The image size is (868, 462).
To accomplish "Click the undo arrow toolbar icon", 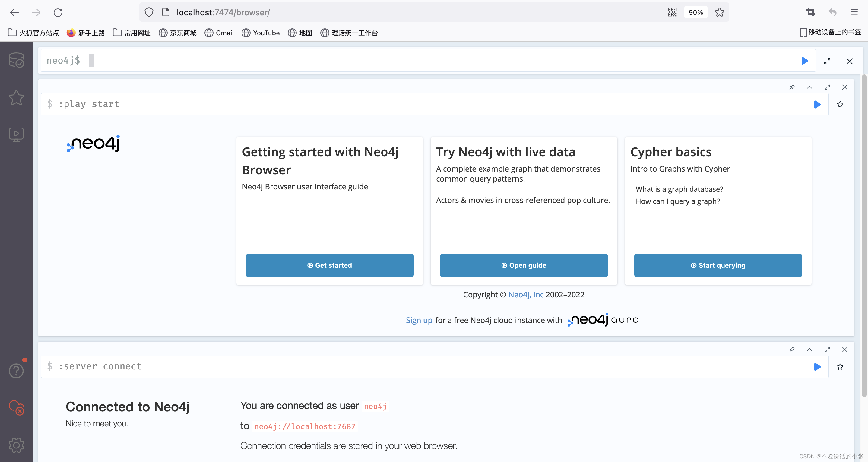I will (x=832, y=12).
